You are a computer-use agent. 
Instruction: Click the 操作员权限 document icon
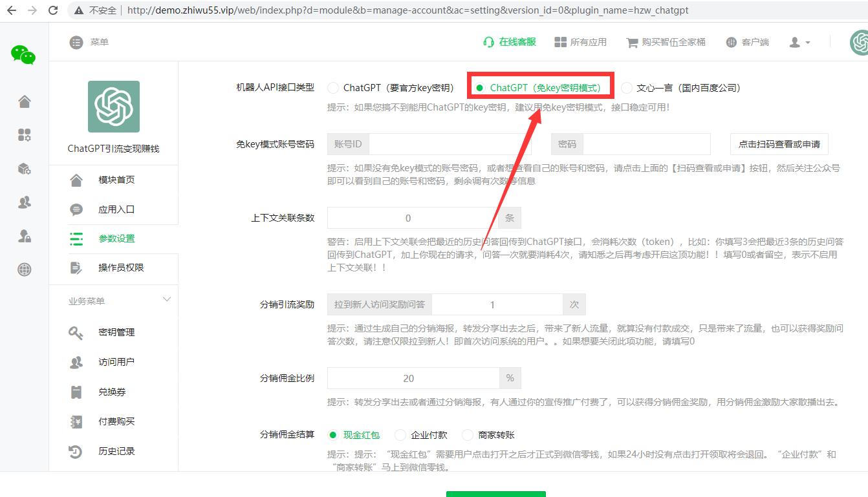pyautogui.click(x=76, y=268)
